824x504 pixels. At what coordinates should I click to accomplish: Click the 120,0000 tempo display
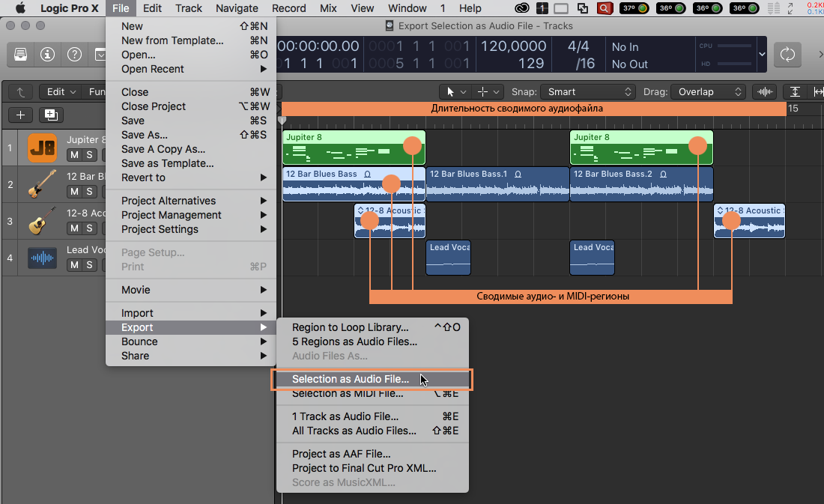[x=513, y=46]
